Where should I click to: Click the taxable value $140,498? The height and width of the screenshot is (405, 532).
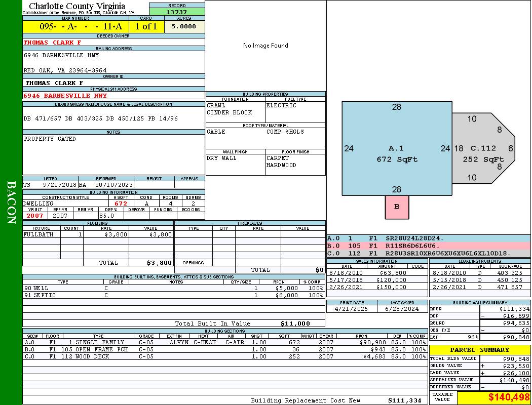pyautogui.click(x=493, y=397)
